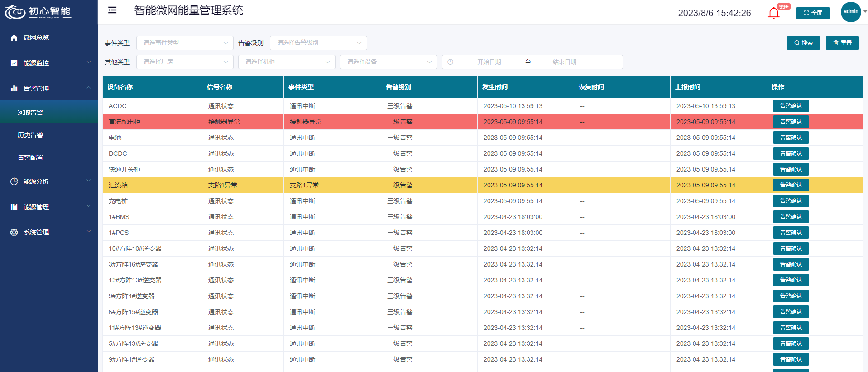Screen dimensions: 868x372
Task: Click the 初心智能 logo
Action: 38,12
